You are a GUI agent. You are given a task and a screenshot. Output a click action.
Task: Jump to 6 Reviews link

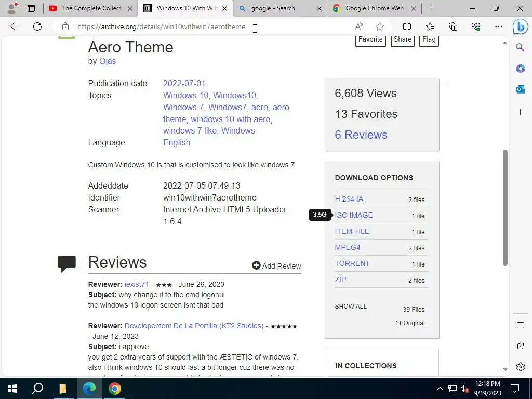tap(361, 135)
